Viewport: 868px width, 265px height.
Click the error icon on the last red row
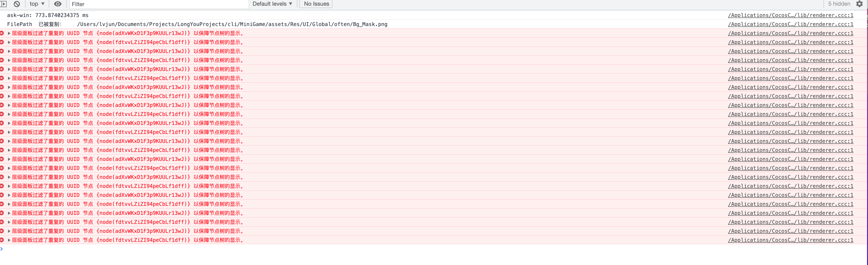click(2, 240)
